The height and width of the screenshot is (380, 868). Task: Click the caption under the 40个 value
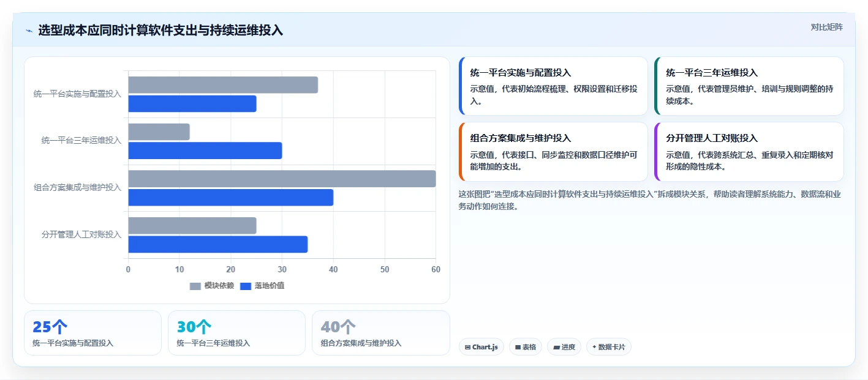click(x=361, y=343)
